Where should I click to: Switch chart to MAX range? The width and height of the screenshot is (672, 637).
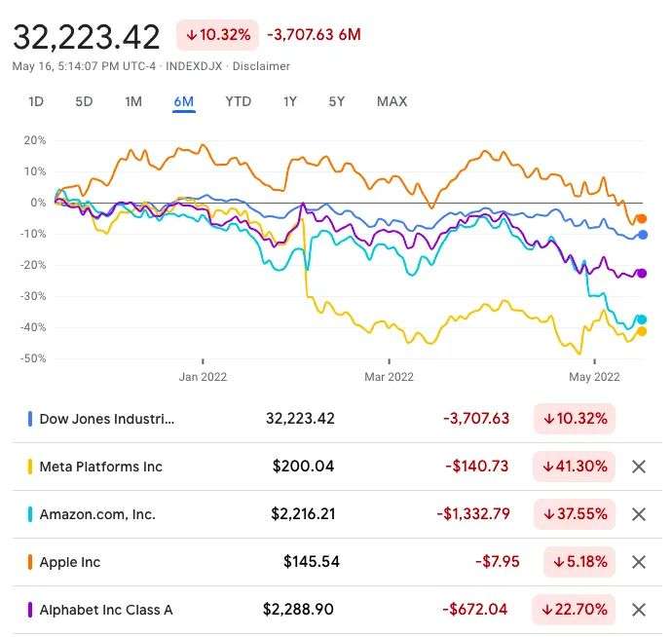click(x=392, y=101)
